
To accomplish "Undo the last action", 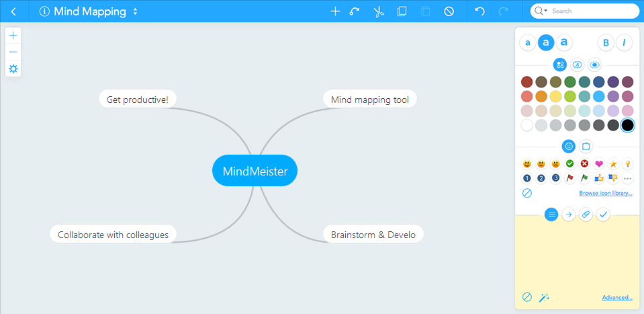I will click(x=479, y=11).
